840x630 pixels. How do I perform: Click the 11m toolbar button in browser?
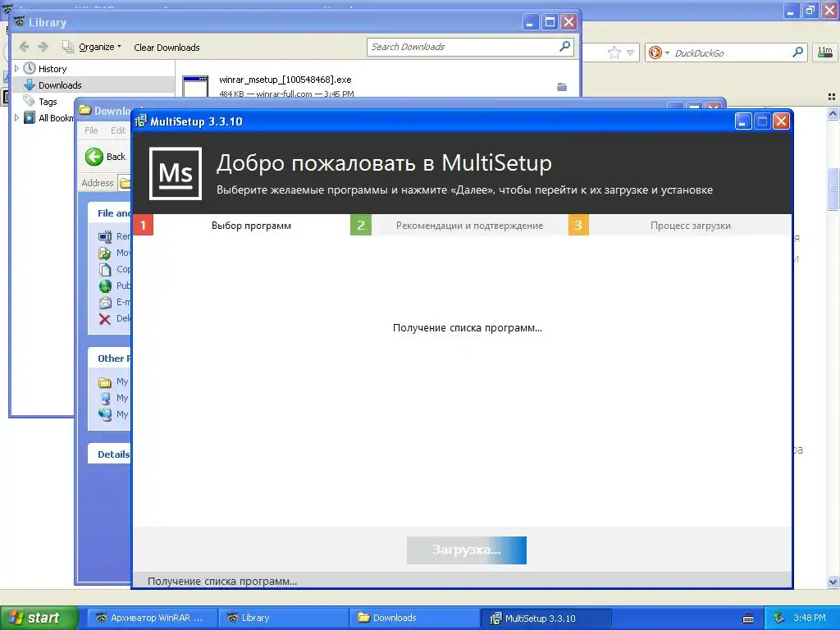tap(824, 52)
